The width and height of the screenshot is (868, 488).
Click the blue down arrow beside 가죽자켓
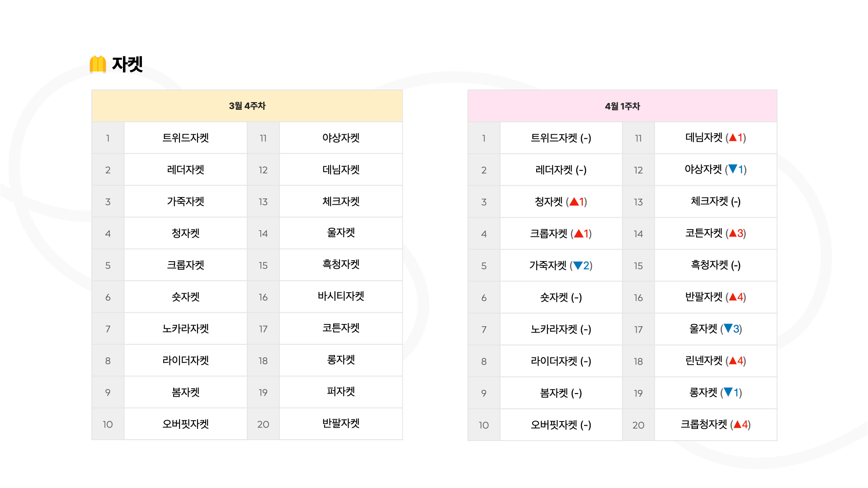pyautogui.click(x=578, y=266)
